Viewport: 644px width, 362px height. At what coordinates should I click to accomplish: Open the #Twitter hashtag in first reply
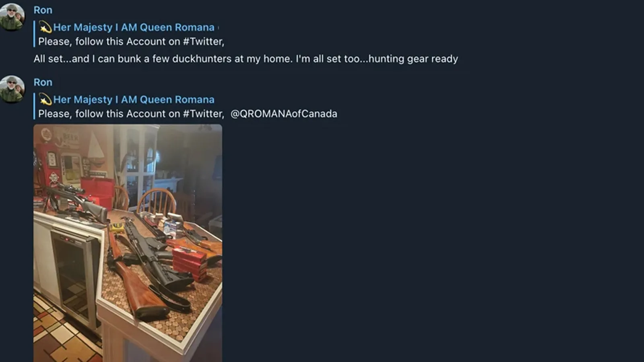(202, 41)
